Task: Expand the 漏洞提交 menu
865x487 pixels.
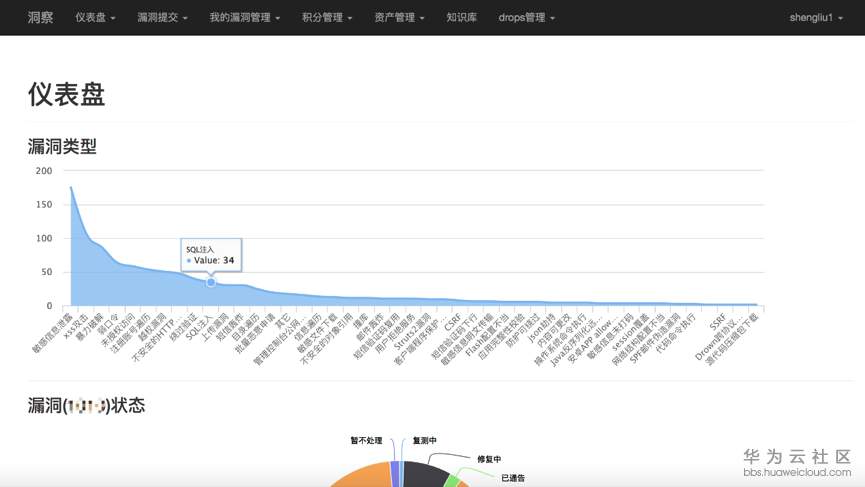Action: tap(162, 18)
